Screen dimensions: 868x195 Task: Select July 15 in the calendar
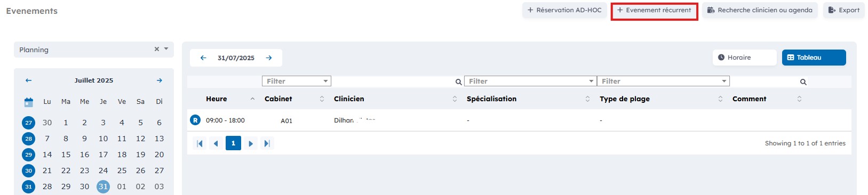[66, 155]
